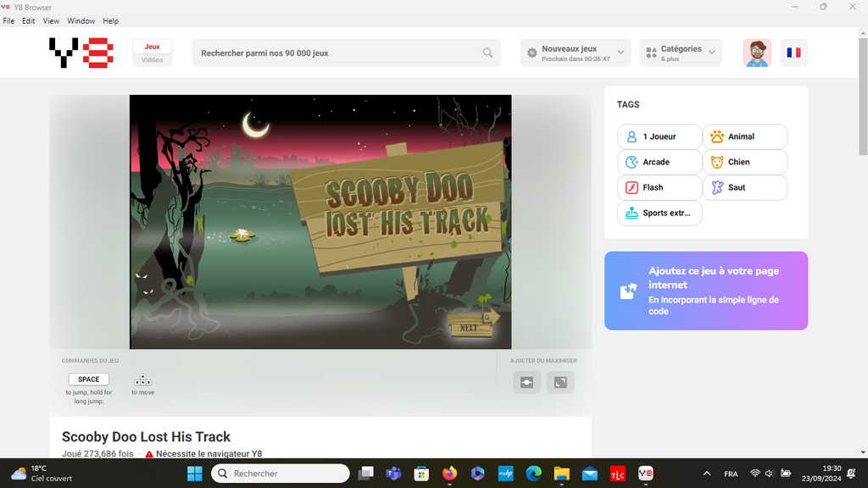Switch to the Vidéos toggle
Viewport: 868px width, 488px height.
[153, 60]
